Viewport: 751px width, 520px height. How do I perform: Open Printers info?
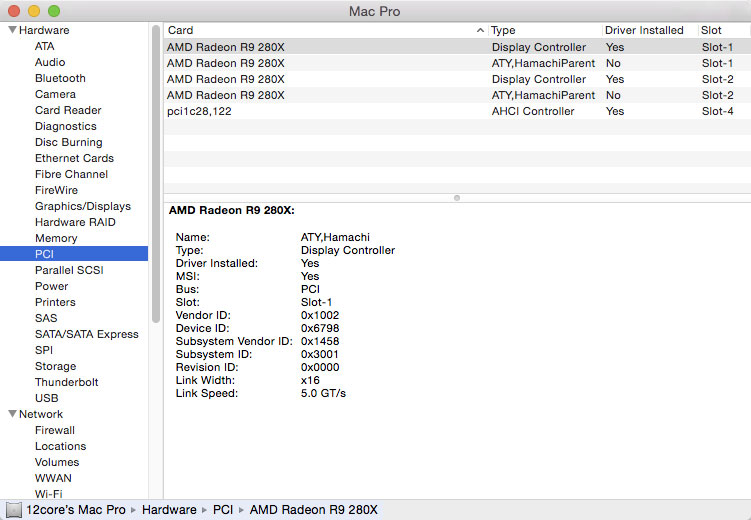[55, 302]
